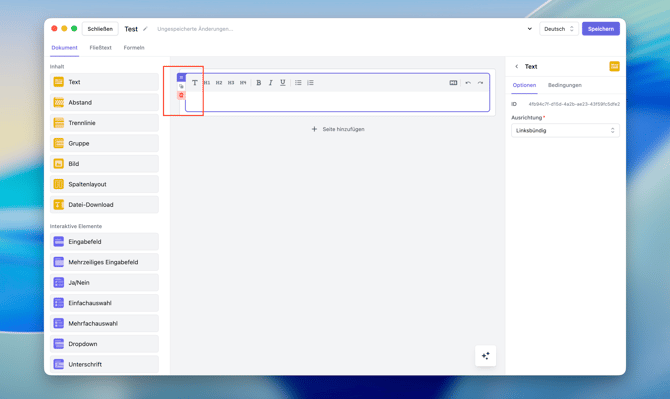Add a Text content element
The width and height of the screenshot is (670, 399).
[x=104, y=82]
